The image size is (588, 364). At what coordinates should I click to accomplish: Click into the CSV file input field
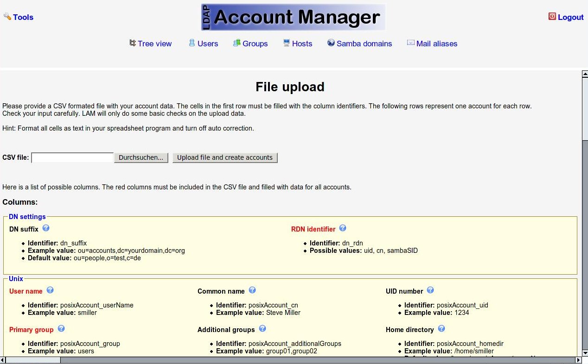click(x=72, y=158)
